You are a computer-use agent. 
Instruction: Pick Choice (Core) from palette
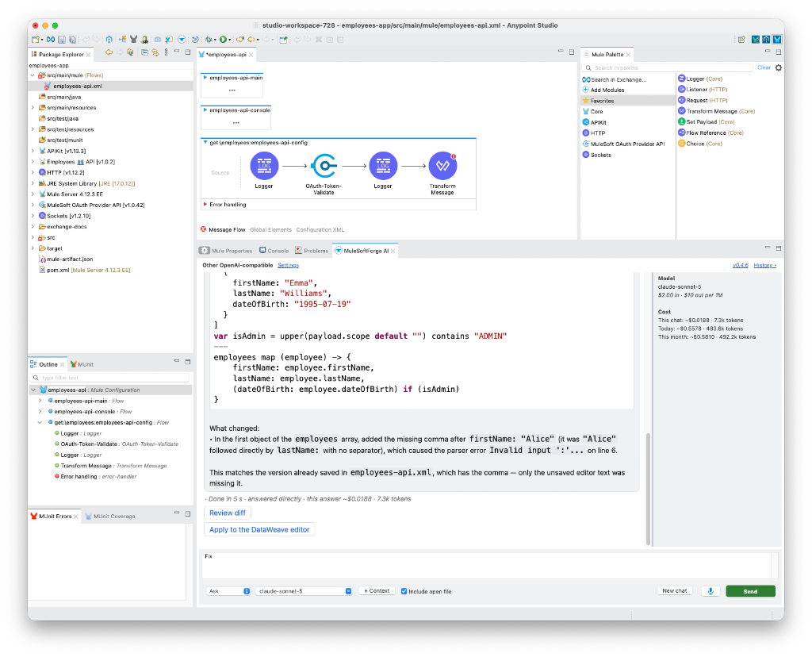[700, 144]
